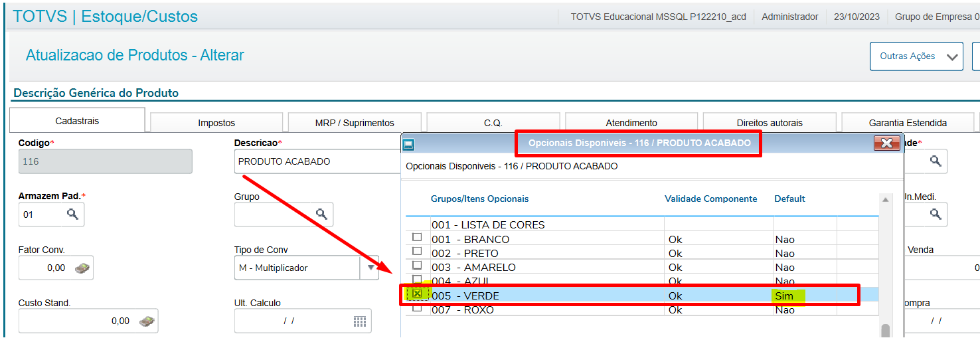The width and height of the screenshot is (980, 342).
Task: Click the magnifier icon in top-right field
Action: (935, 161)
